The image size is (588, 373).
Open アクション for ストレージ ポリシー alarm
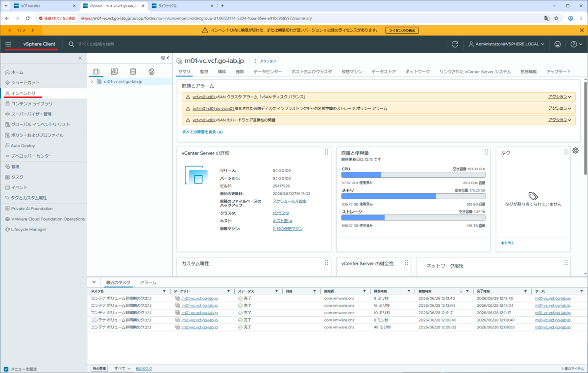[560, 108]
